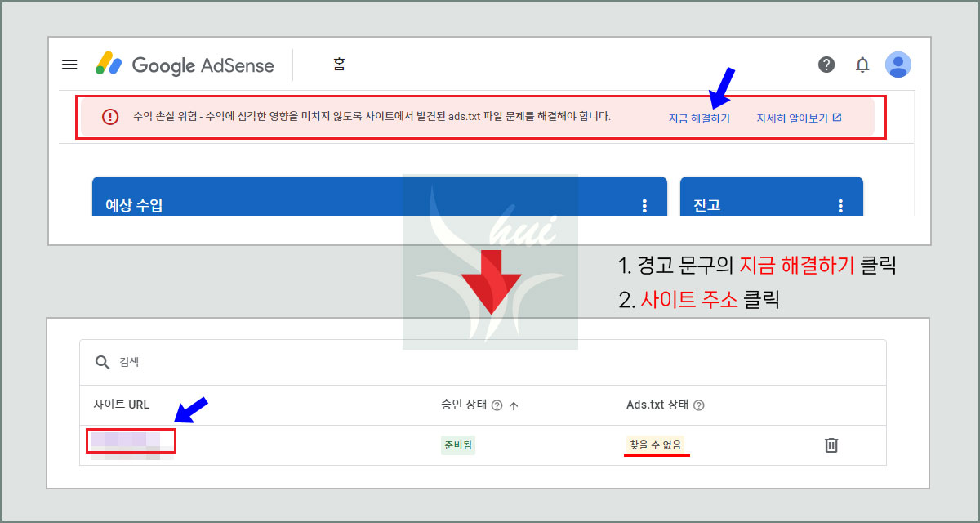
Task: Open the AdSense navigation menu
Action: click(x=69, y=64)
